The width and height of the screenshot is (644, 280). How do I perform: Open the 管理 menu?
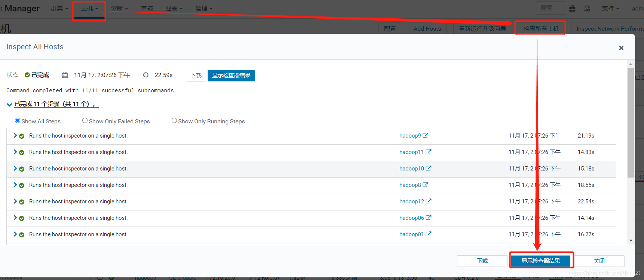click(x=204, y=8)
